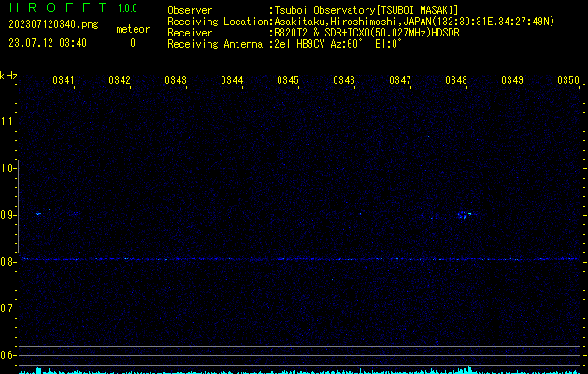
Task: Click the 0348 time marker
Action: point(456,81)
